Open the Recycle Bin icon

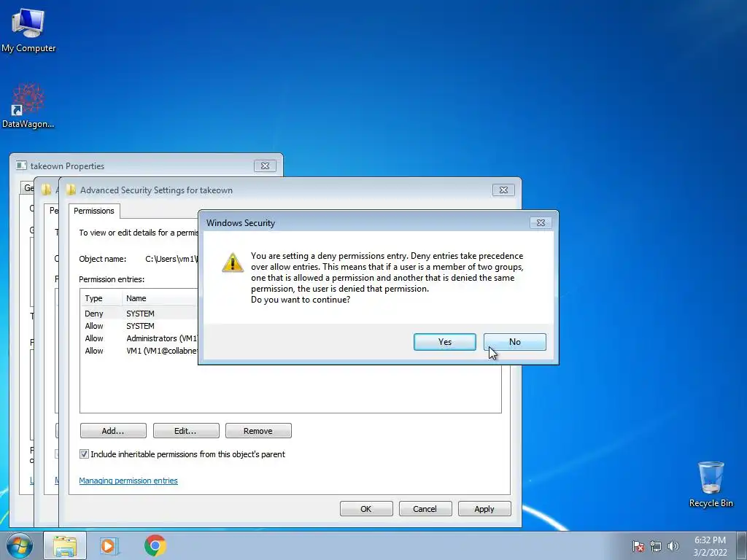coord(711,484)
